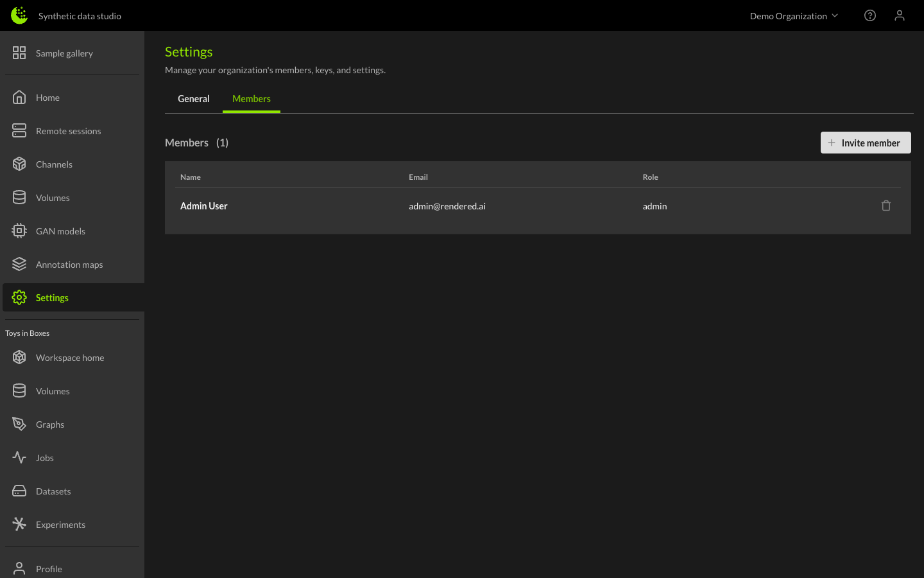Go to Annotation maps page
The height and width of the screenshot is (578, 924).
69,265
